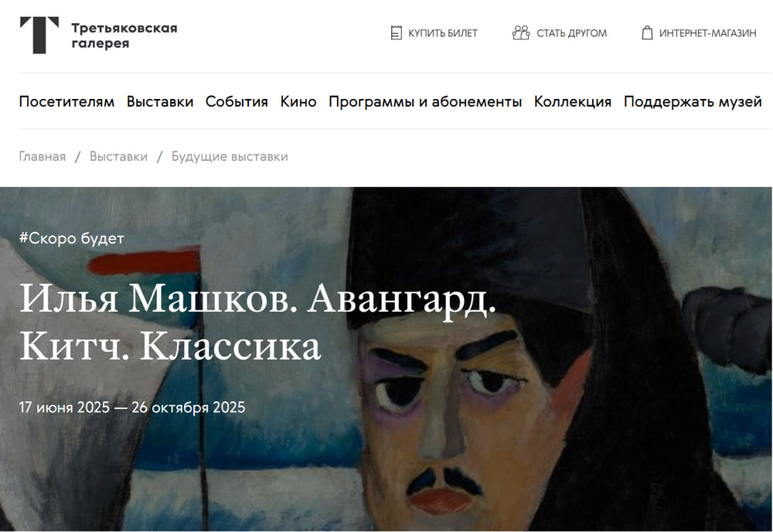Click the Выставки breadcrumb link
Image resolution: width=773 pixels, height=532 pixels.
click(x=118, y=156)
